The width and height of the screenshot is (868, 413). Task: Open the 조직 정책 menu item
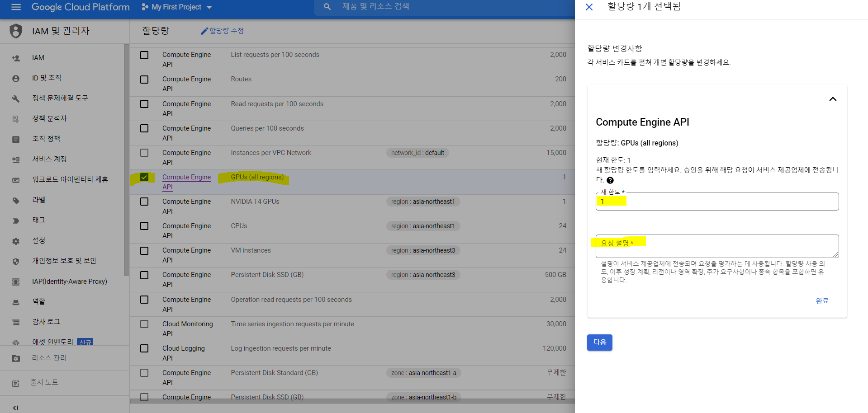coord(46,139)
